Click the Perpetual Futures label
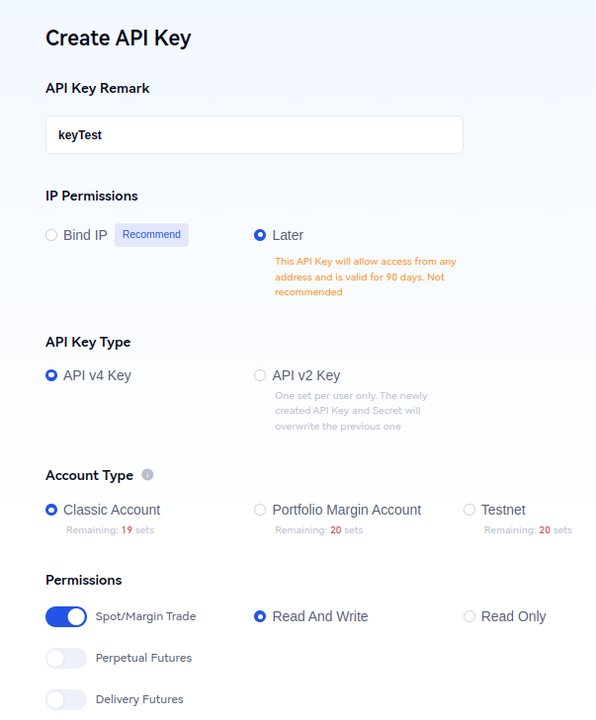Screen dimensions: 596x720 [144, 658]
